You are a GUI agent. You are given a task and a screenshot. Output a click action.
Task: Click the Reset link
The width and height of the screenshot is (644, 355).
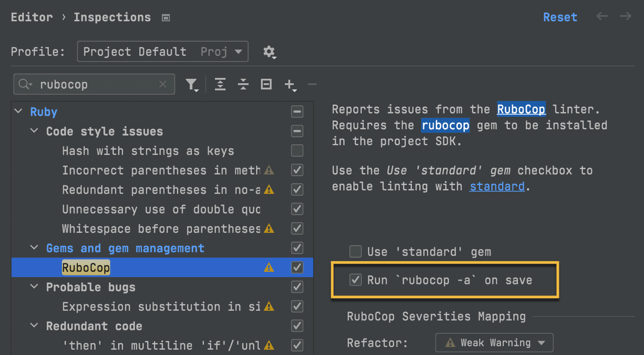click(560, 17)
